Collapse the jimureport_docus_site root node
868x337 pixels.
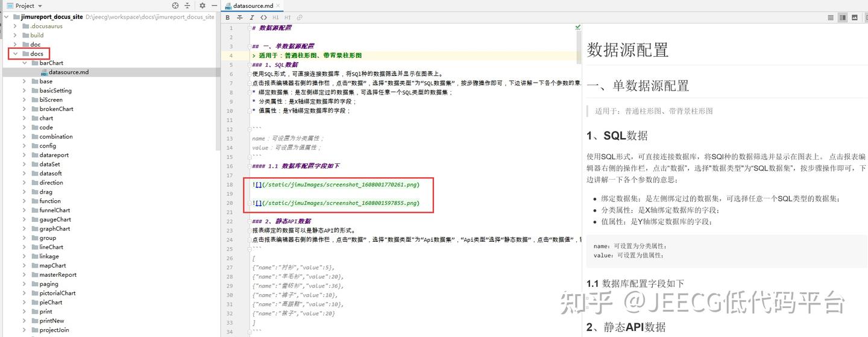(6, 17)
